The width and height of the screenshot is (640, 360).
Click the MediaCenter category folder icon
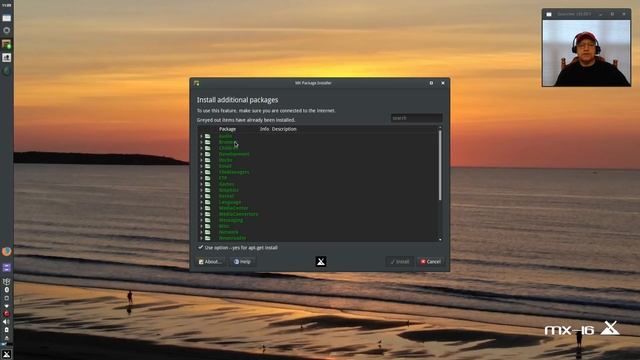208,208
